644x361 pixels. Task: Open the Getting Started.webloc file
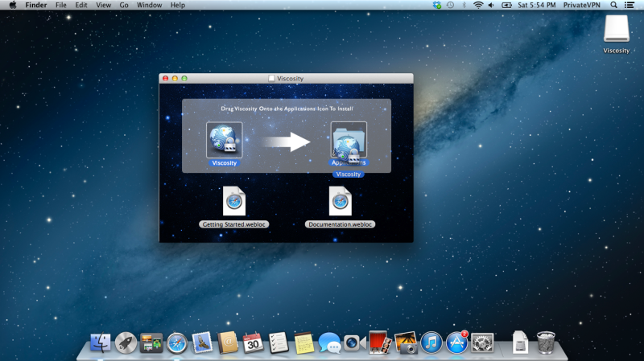click(x=234, y=201)
